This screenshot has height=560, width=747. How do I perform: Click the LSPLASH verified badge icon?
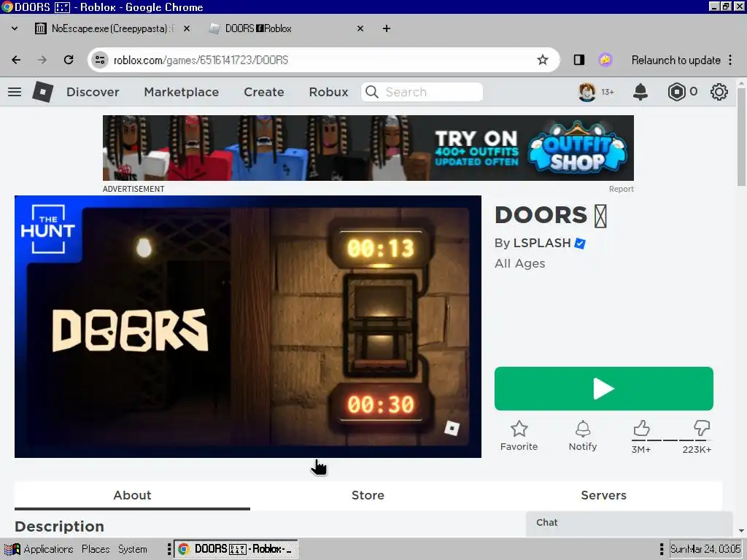pos(580,244)
